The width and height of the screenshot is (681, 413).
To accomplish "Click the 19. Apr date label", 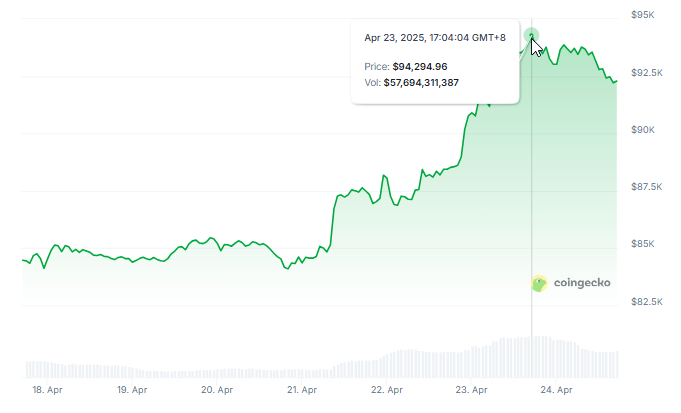I will (x=133, y=390).
